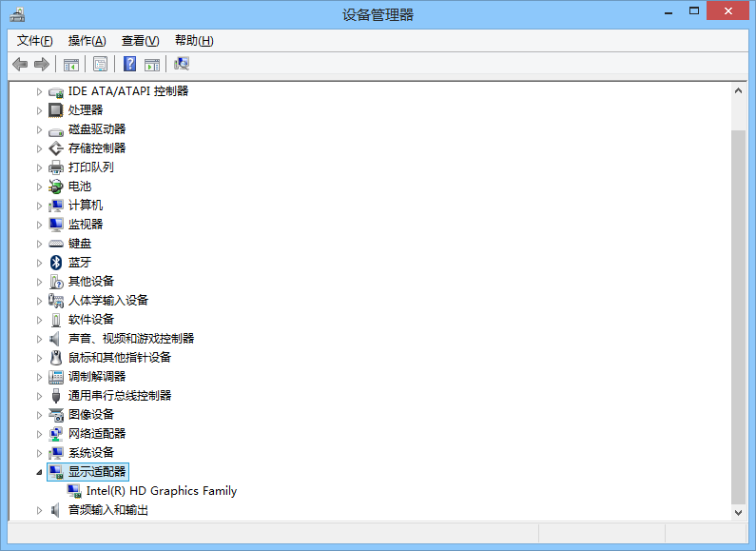Click the Back arrow toolbar icon
This screenshot has width=756, height=551.
[x=20, y=64]
